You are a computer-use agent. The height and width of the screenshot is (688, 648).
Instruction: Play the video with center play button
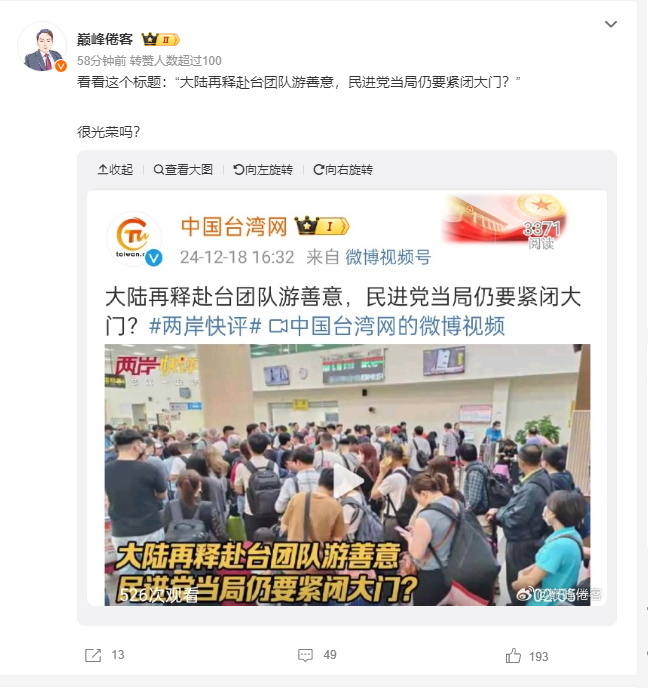(x=347, y=481)
